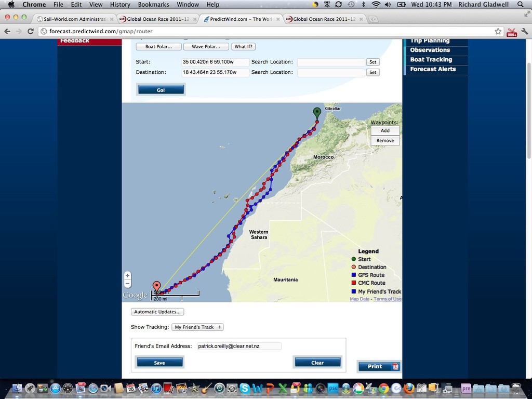The image size is (532, 399).
Task: Click the PDF icon on Print button
Action: (x=395, y=366)
